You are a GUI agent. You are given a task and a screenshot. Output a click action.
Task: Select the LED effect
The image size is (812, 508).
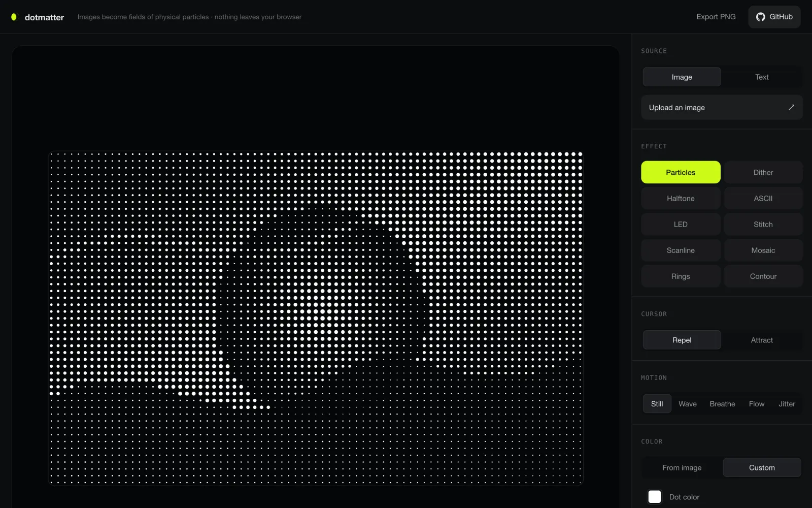(x=681, y=224)
